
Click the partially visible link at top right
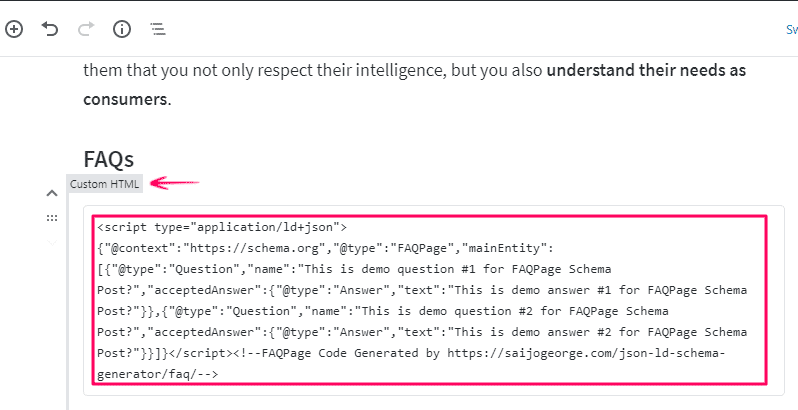tap(791, 30)
